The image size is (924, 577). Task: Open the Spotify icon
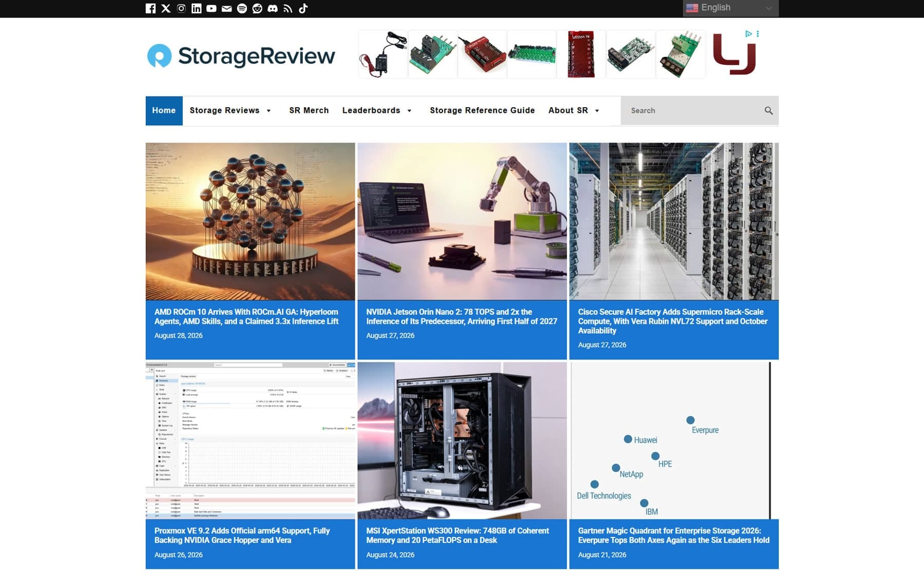point(242,8)
